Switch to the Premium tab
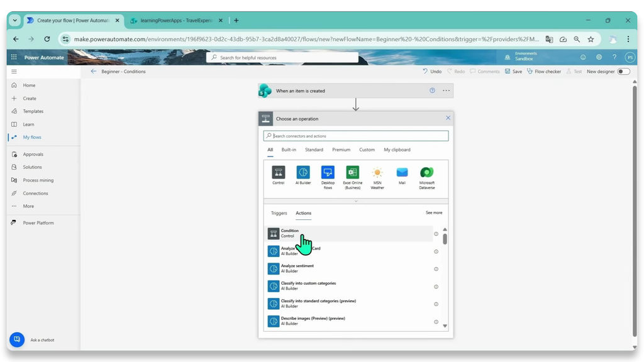 (341, 150)
